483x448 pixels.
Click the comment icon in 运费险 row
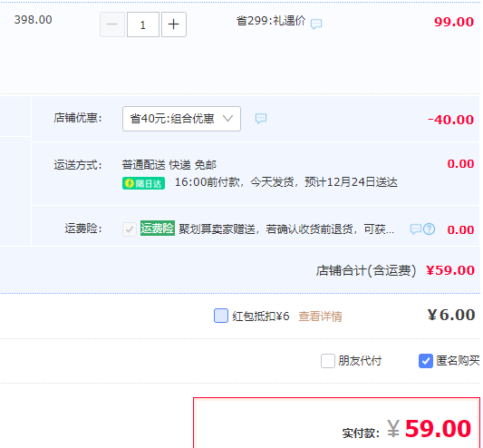(x=416, y=229)
